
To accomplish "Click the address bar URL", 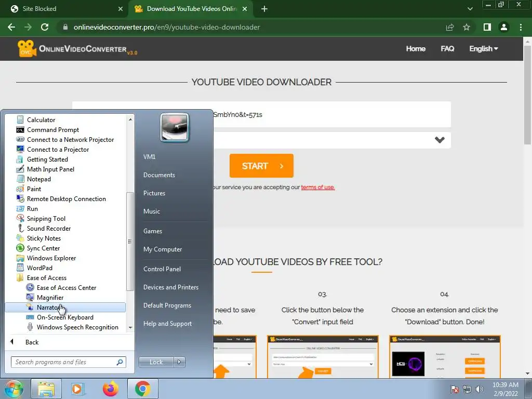I will 167,27.
